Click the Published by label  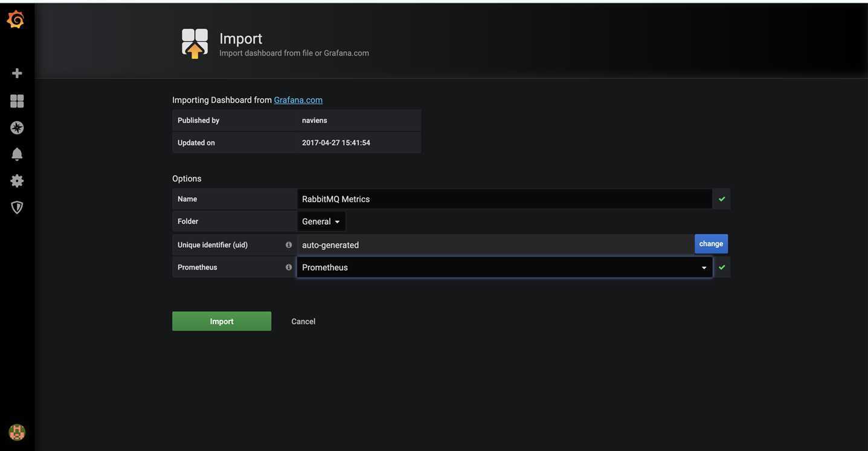[199, 120]
